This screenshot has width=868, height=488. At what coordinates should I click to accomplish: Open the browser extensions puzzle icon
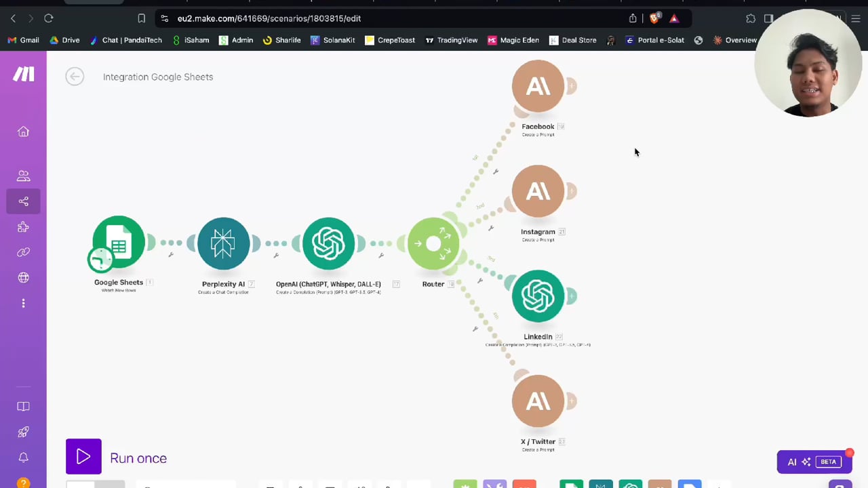click(x=751, y=18)
